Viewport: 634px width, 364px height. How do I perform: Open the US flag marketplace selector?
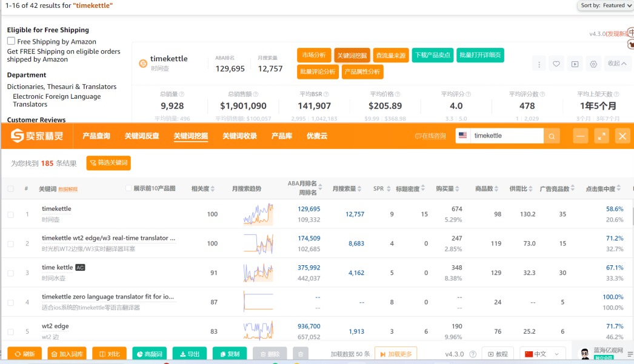point(463,136)
